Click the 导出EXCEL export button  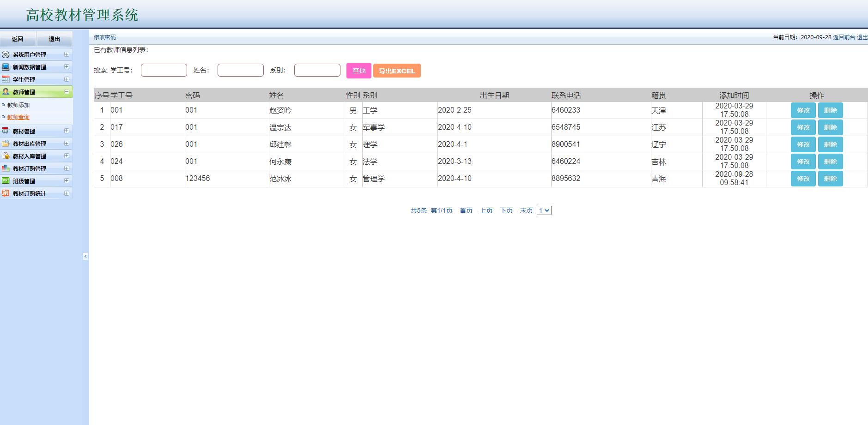click(396, 71)
